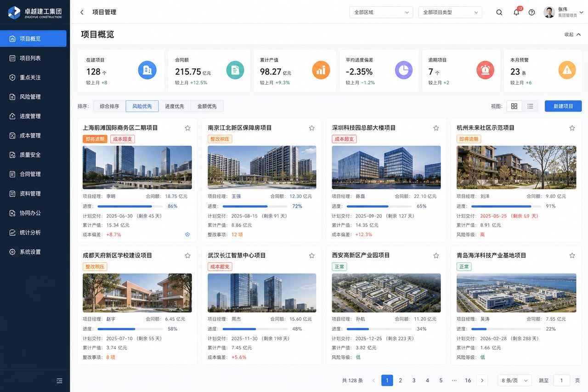This screenshot has width=588, height=392.
Task: Collapse overview via 收起 toggle
Action: (x=572, y=34)
